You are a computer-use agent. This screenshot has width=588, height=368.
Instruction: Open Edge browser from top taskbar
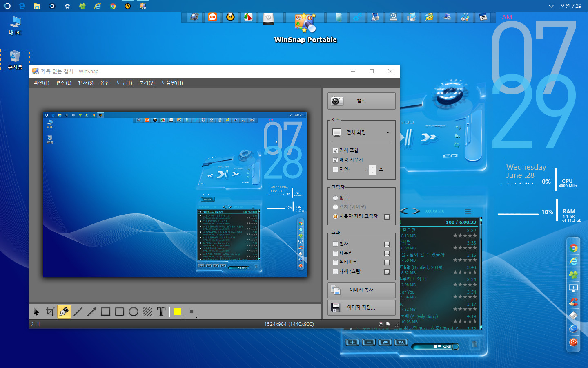(x=22, y=6)
